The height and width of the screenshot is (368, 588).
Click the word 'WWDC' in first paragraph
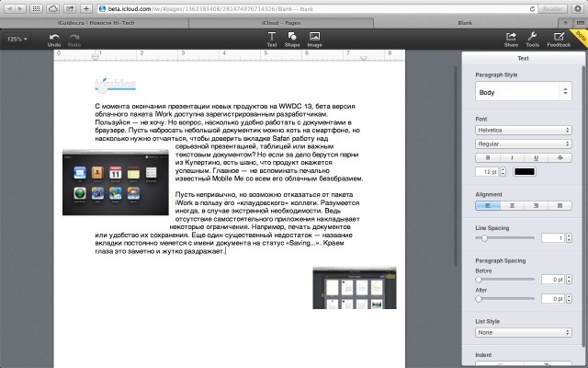click(x=289, y=106)
